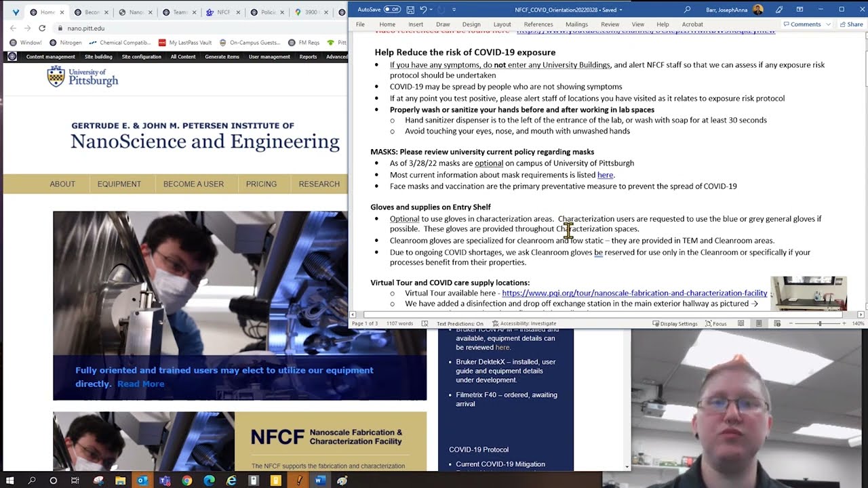Screen dimensions: 868x488
Task: Open the File tab in Word
Action: tap(360, 24)
